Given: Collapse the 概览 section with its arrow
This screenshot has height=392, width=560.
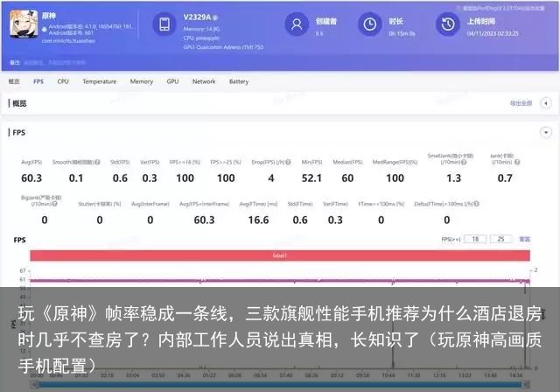Looking at the screenshot, I should point(546,103).
